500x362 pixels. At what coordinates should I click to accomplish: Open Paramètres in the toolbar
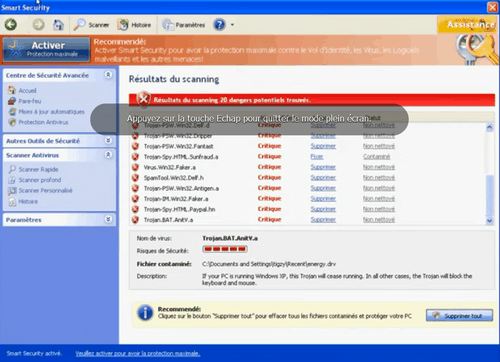[184, 25]
